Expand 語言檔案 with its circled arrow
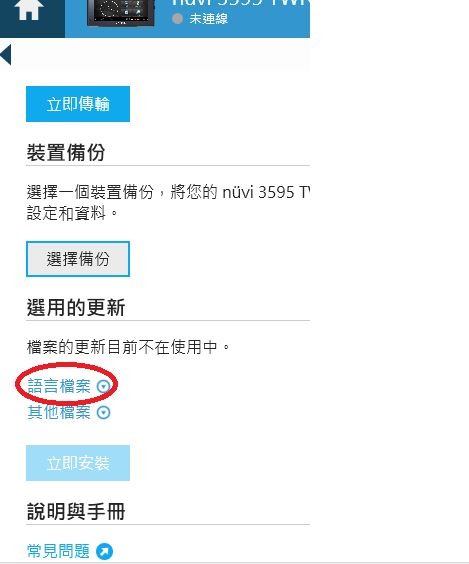 pyautogui.click(x=104, y=387)
